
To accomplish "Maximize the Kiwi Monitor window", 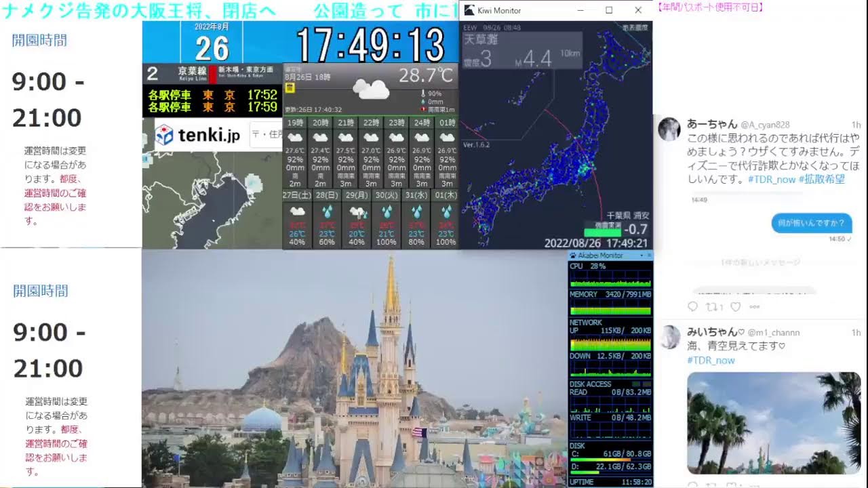I will (x=609, y=10).
